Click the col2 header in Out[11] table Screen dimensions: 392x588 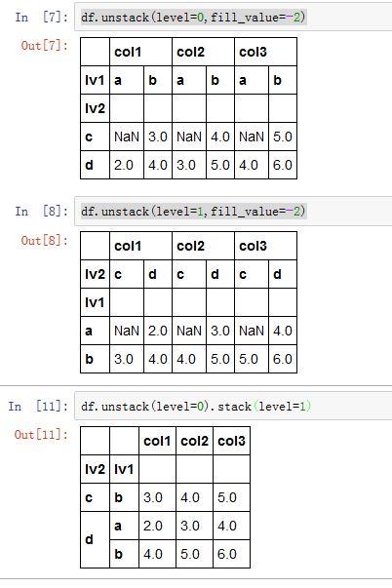194,441
